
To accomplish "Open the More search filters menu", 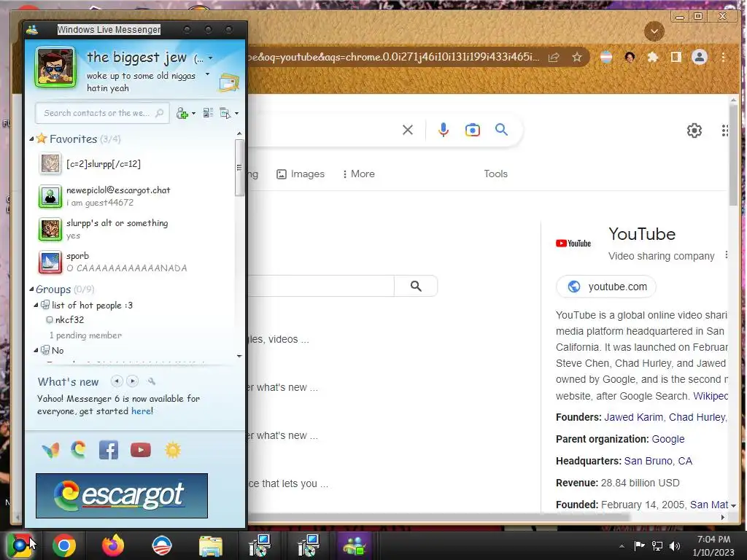I will [x=359, y=174].
